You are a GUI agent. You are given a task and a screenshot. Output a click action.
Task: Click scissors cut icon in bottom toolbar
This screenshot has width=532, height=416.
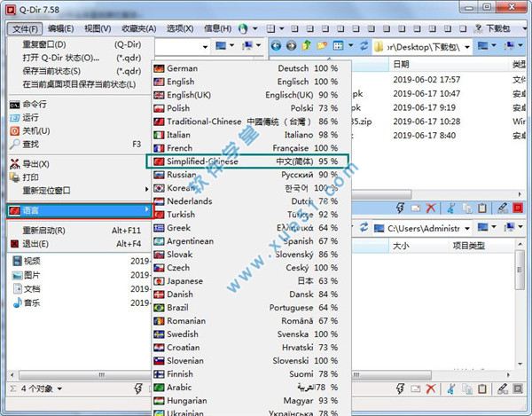click(451, 389)
